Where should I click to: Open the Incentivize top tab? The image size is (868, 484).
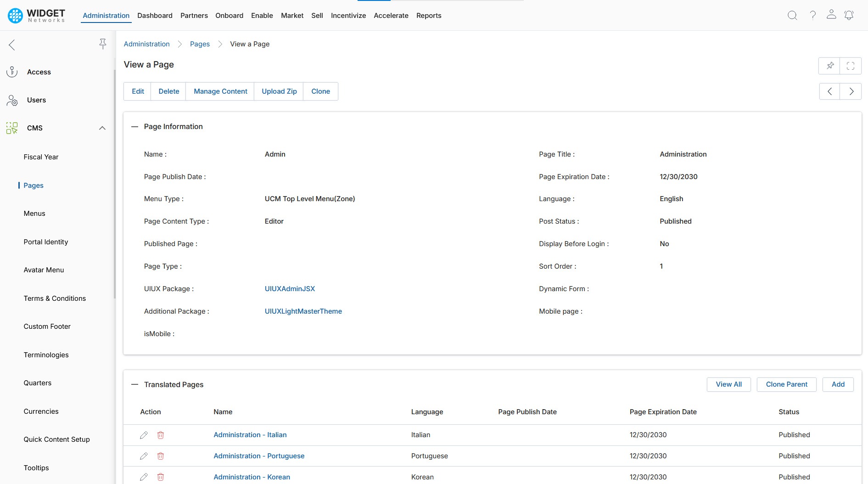348,16
